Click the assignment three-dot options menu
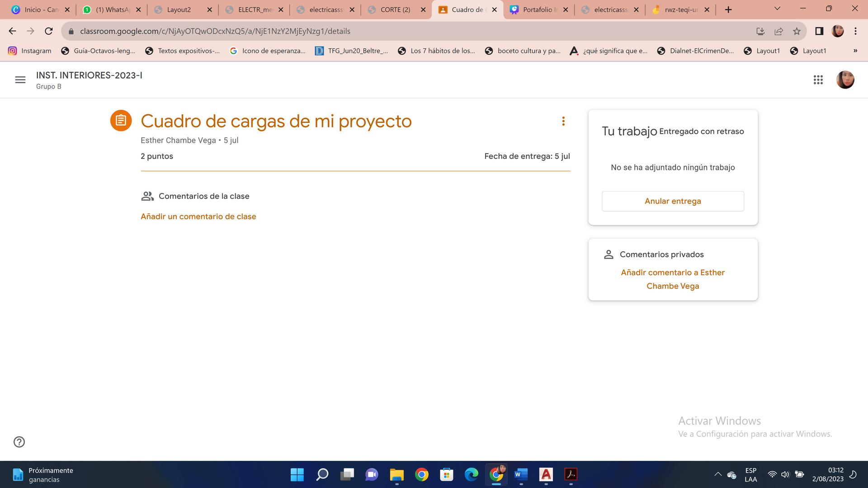This screenshot has width=868, height=488. click(x=563, y=121)
